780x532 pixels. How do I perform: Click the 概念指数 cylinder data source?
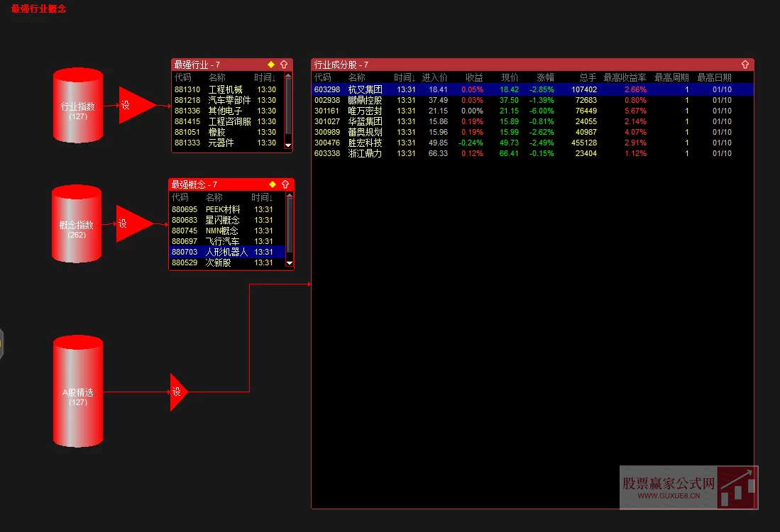click(x=77, y=225)
